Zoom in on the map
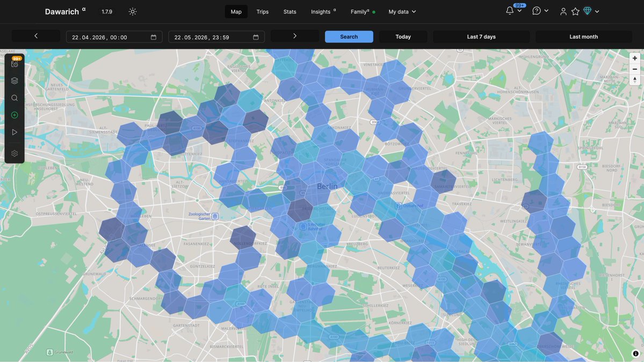The height and width of the screenshot is (362, 644). tap(634, 59)
